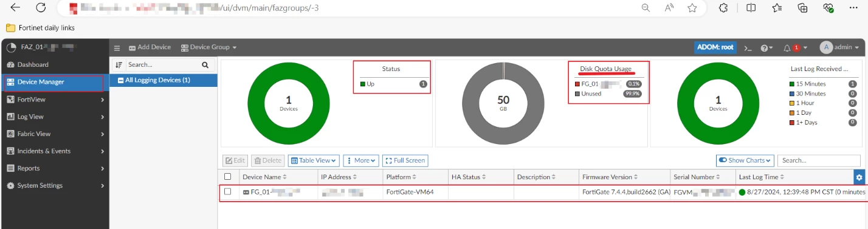Viewport: 868px width, 229px height.
Task: Select Device Manager in the sidebar
Action: tap(55, 82)
